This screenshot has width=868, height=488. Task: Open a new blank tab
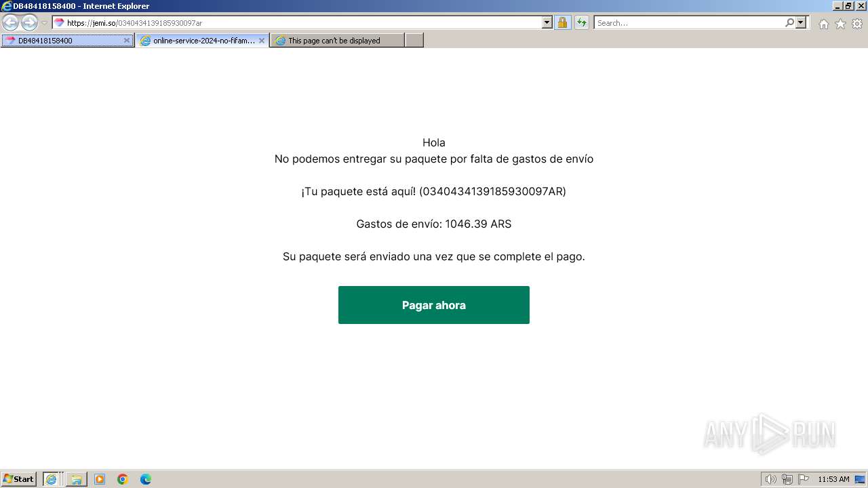click(x=414, y=41)
